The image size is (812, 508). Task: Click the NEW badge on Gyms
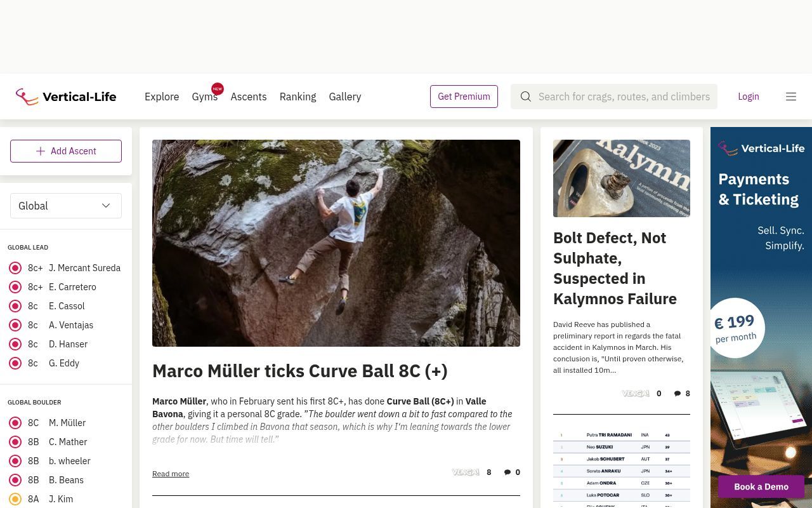click(x=218, y=89)
